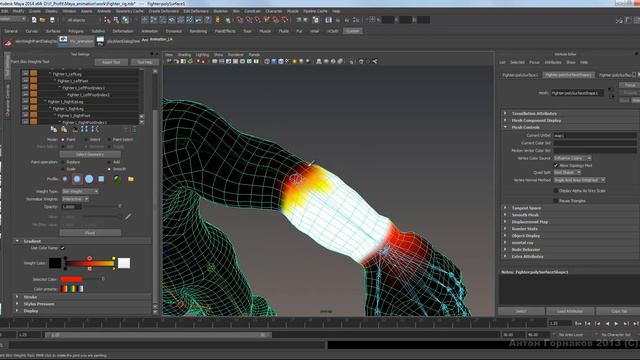
Task: Click the Current UVSet input field
Action: (x=595, y=136)
